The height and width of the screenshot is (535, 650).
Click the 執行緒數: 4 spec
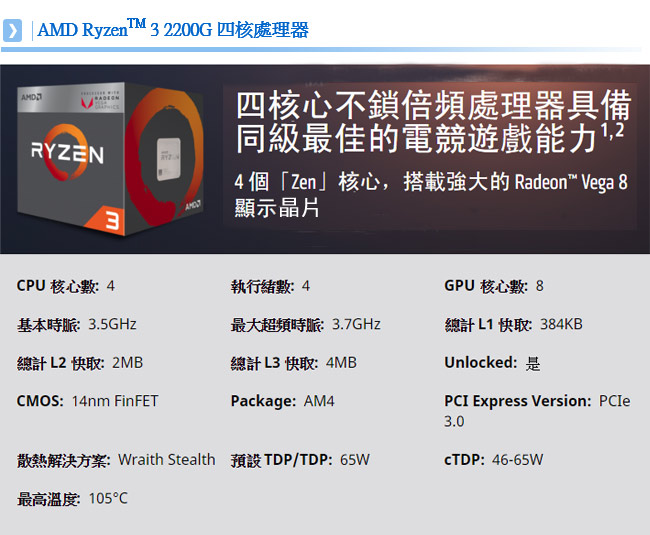(270, 286)
